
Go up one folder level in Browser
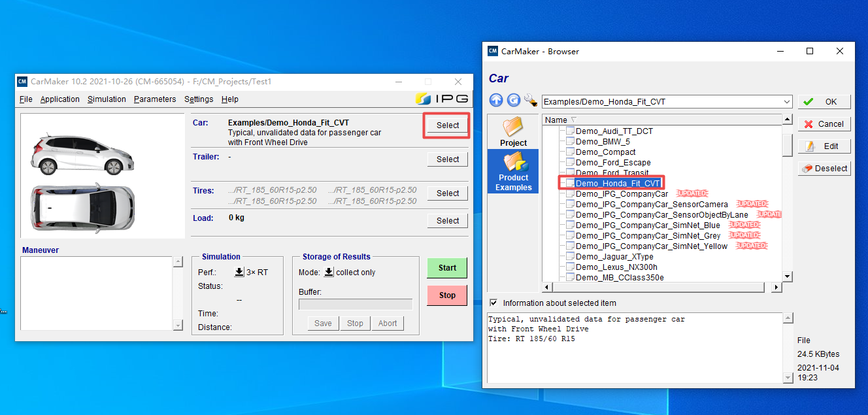496,101
